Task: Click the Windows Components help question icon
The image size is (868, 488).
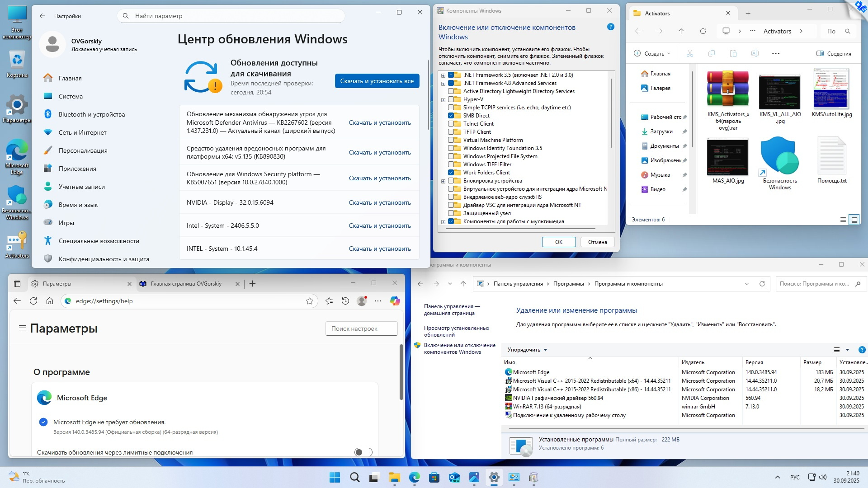Action: pos(610,27)
